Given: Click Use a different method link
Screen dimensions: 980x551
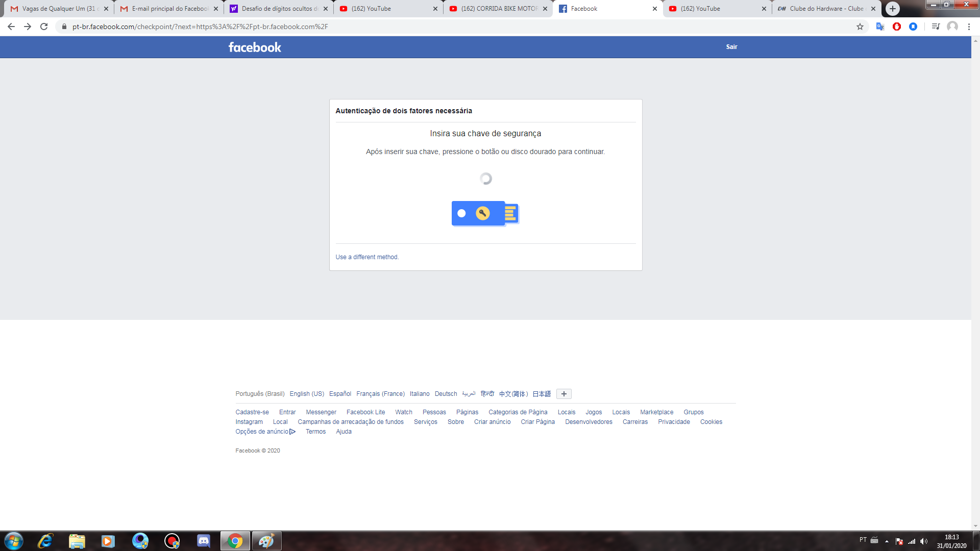Looking at the screenshot, I should click(x=367, y=257).
